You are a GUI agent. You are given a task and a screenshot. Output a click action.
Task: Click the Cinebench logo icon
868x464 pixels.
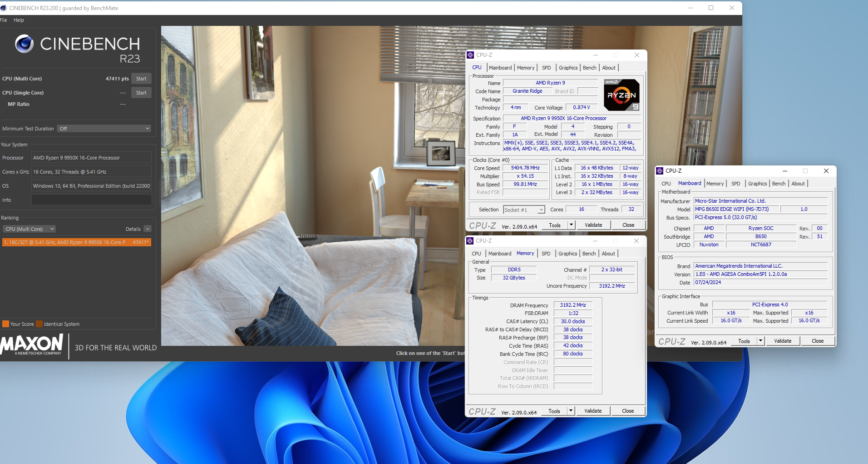pyautogui.click(x=25, y=44)
